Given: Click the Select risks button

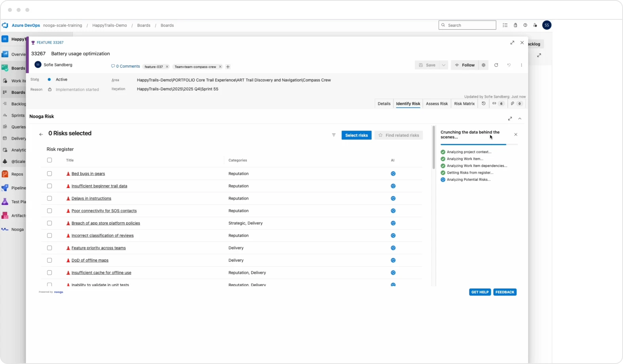Looking at the screenshot, I should (357, 135).
